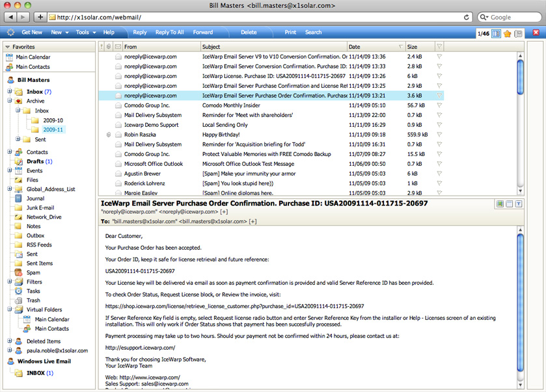Image resolution: width=546 pixels, height=392 pixels.
Task: Open the Help menu
Action: click(108, 32)
